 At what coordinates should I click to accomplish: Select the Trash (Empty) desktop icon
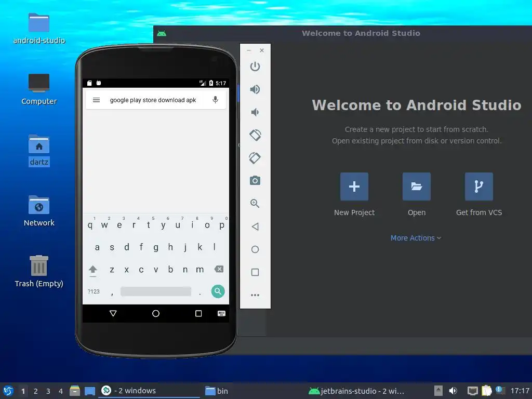coord(39,271)
